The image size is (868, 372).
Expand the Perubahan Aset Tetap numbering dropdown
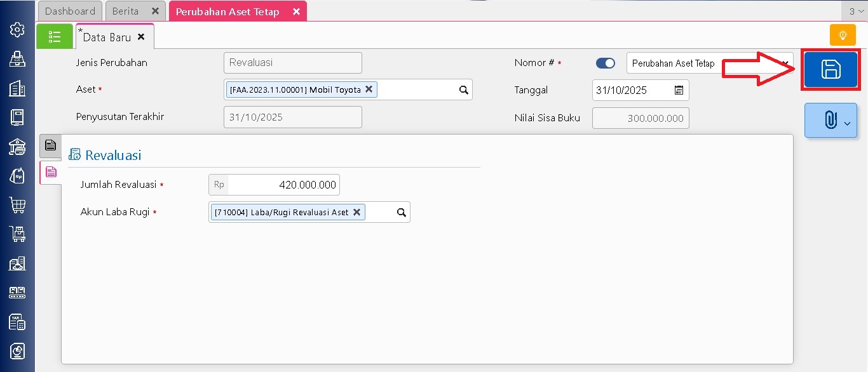pos(787,63)
